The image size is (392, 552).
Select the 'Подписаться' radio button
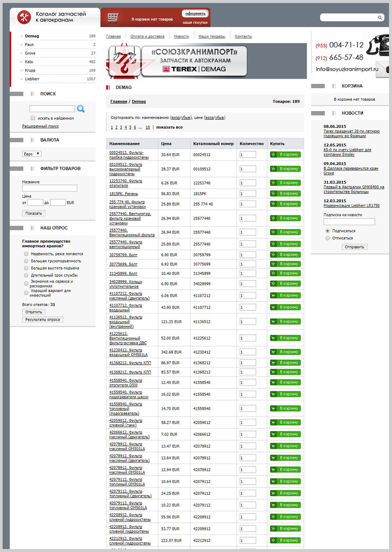tap(328, 231)
